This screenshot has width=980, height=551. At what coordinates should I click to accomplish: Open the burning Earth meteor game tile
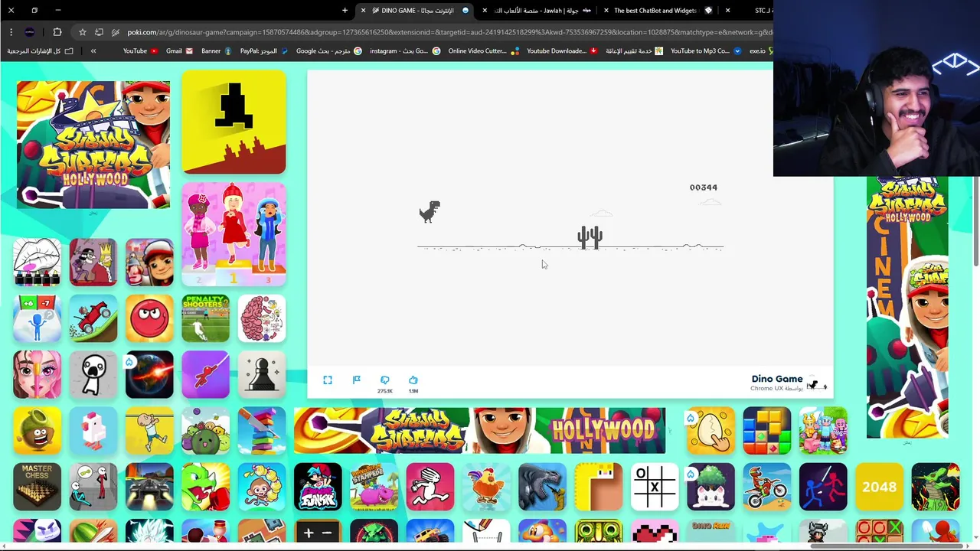149,374
